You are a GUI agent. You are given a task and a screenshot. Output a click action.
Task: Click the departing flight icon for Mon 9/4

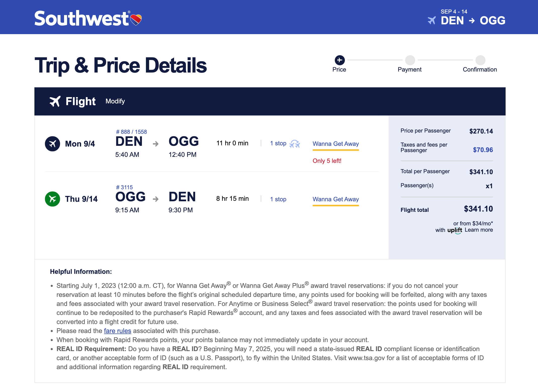pyautogui.click(x=52, y=144)
